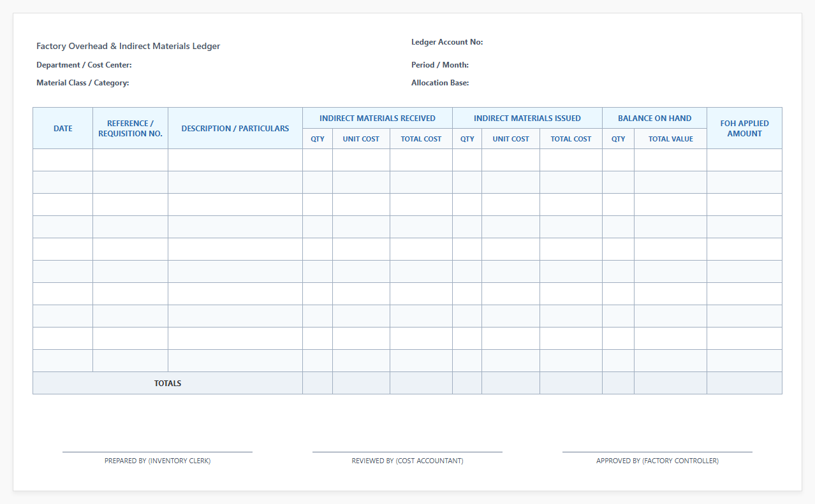815x504 pixels.
Task: Click the Approved By (Factory Controller) label
Action: [x=657, y=461]
